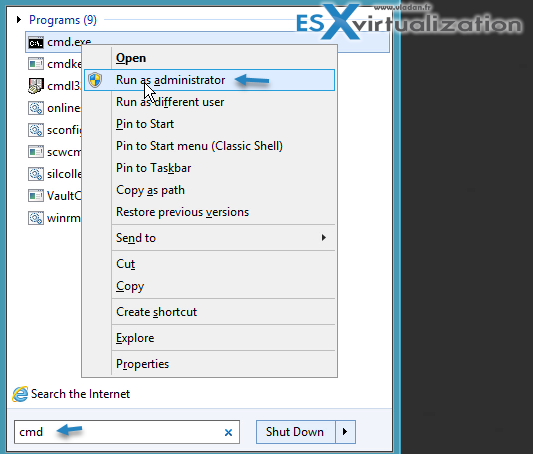Click the cmd.exe program icon

pyautogui.click(x=36, y=43)
